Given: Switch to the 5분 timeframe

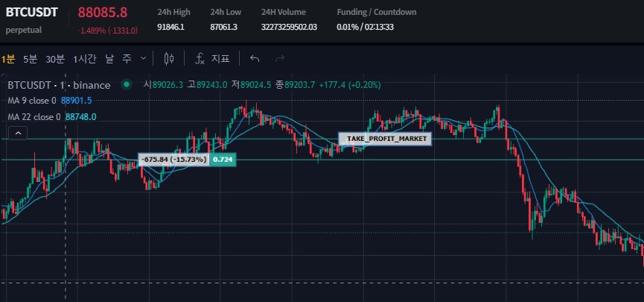Looking at the screenshot, I should (x=30, y=59).
